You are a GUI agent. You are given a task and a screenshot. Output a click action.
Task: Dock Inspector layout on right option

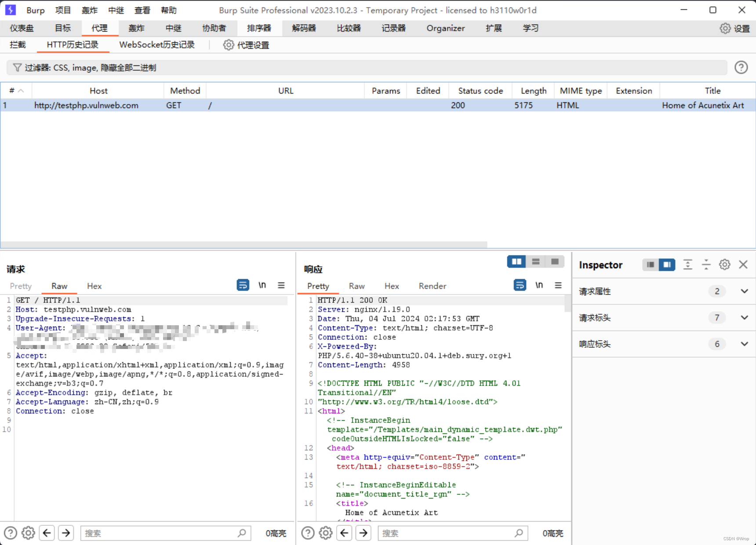tap(667, 265)
